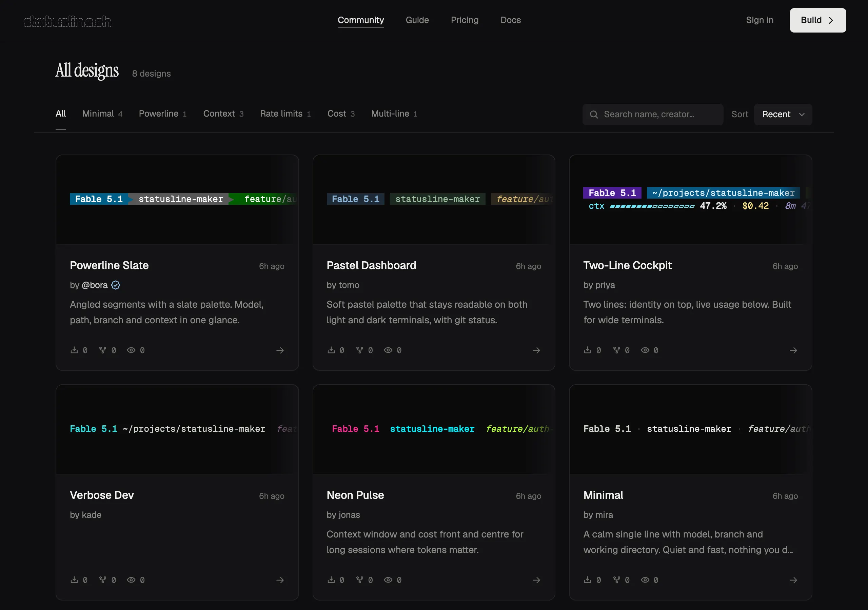Click the eye icon on the Two-Line Cockpit card
The image size is (868, 610).
point(645,350)
